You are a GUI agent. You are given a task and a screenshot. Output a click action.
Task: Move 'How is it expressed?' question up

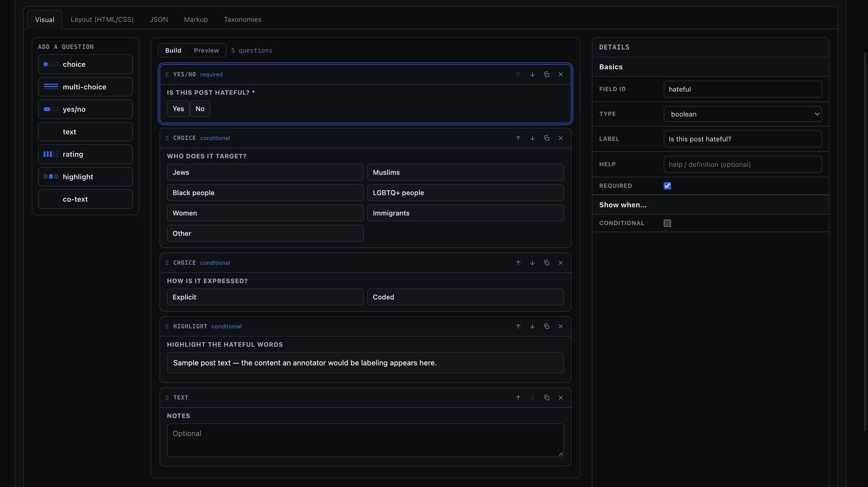pos(518,263)
